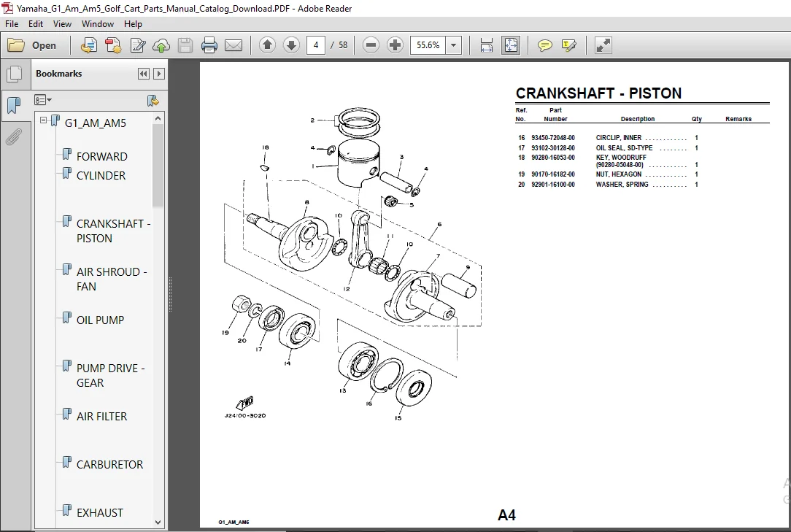Click the Save floppy disk icon
The height and width of the screenshot is (532, 791).
pos(185,45)
